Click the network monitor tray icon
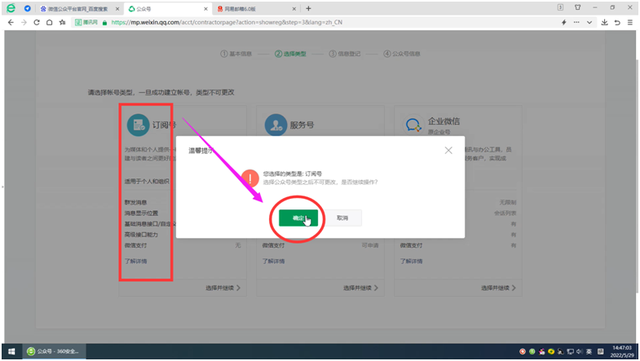The height and width of the screenshot is (361, 640). point(570,351)
